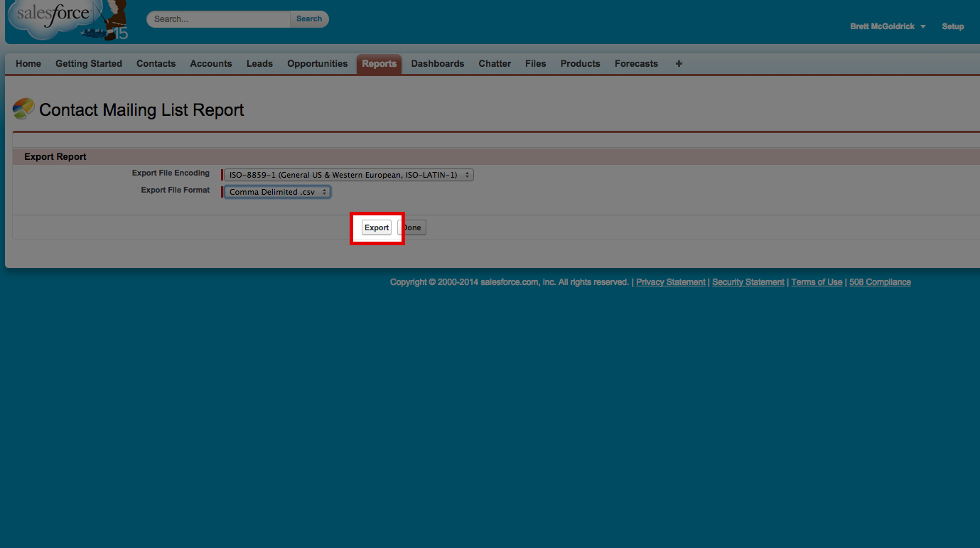Focus the Search input field
This screenshot has height=548, width=980.
coord(219,19)
